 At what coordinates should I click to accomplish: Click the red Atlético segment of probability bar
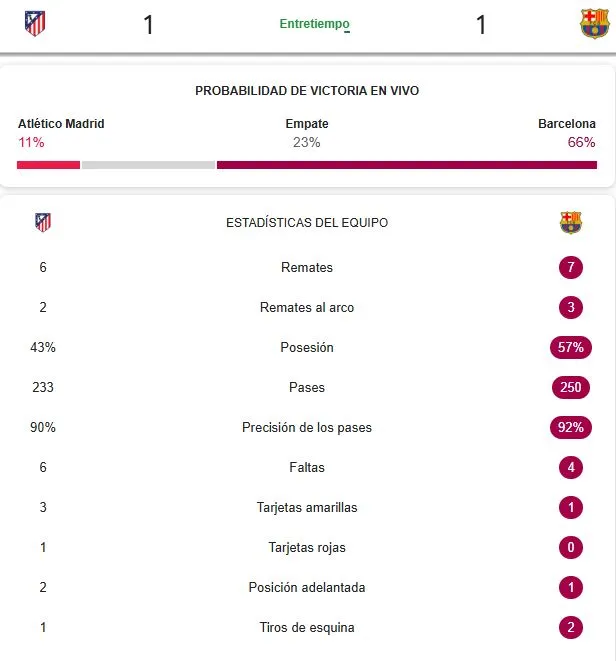pos(48,165)
